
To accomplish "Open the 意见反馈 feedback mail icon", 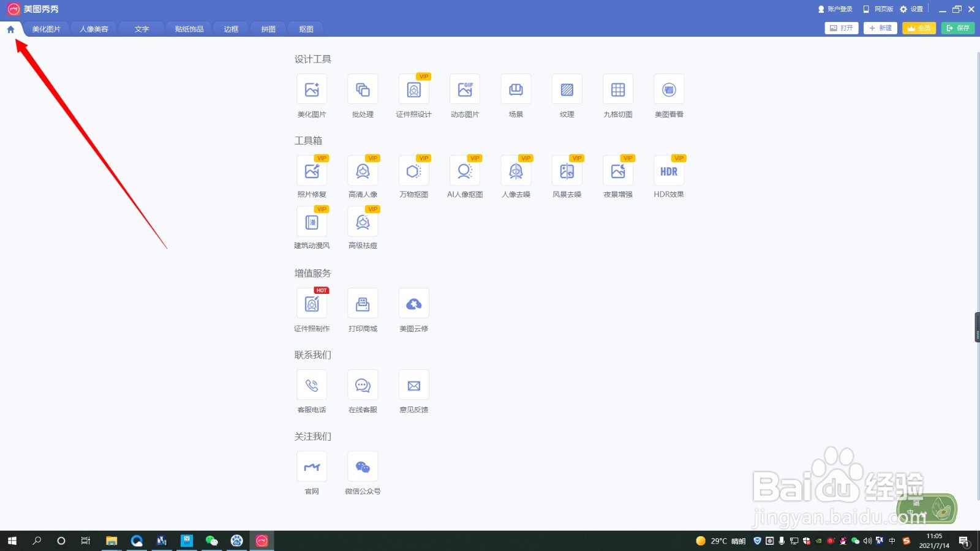I will [x=414, y=385].
